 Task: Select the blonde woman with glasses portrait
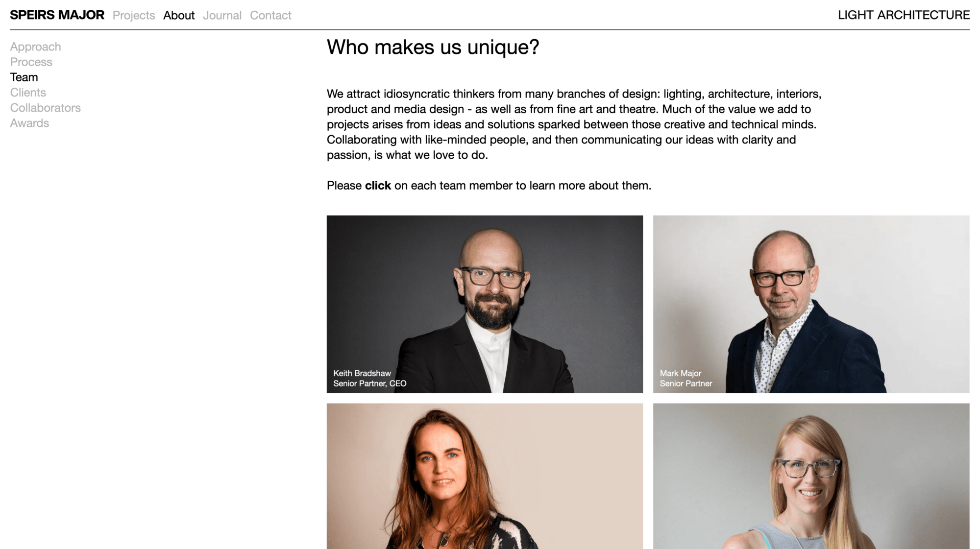811,476
